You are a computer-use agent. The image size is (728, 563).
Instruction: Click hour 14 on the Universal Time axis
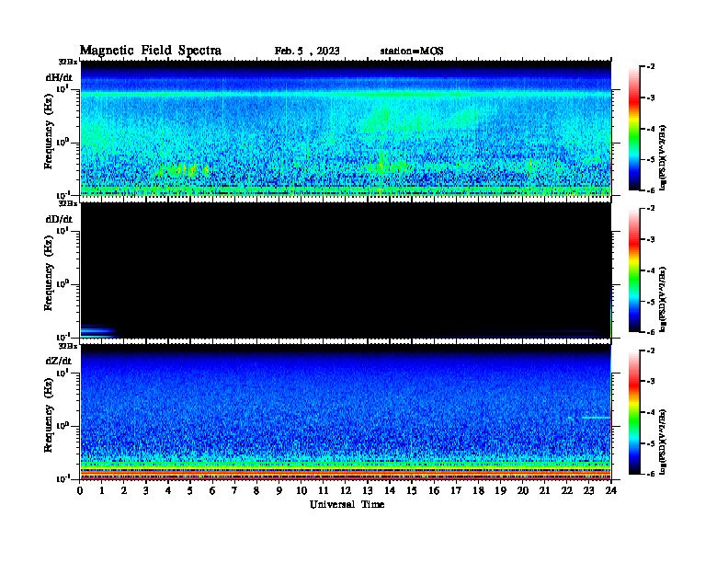[390, 490]
